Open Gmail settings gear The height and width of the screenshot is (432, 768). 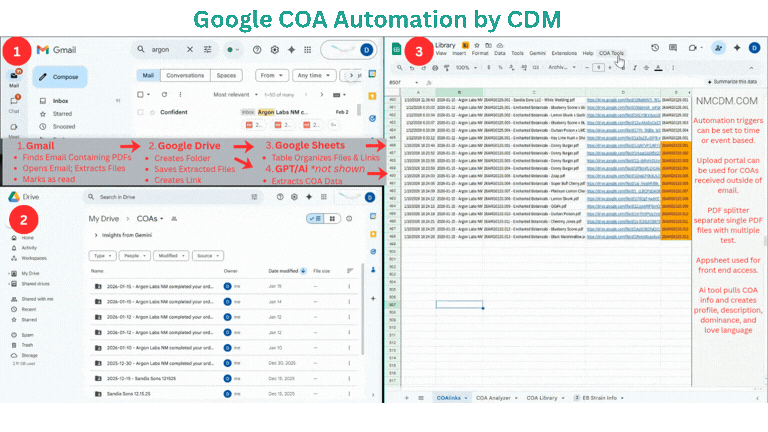click(x=275, y=49)
